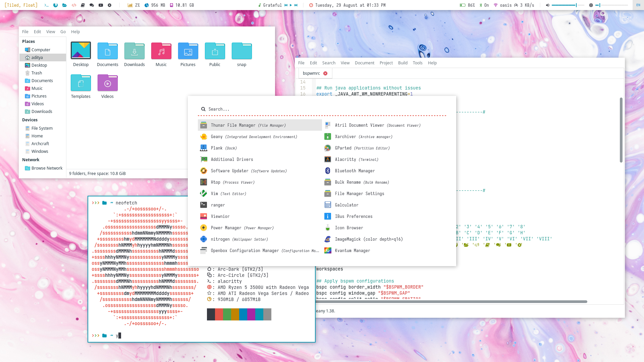Toggle Bluetooth On indicator in top bar
644x362 pixels.
click(x=484, y=5)
